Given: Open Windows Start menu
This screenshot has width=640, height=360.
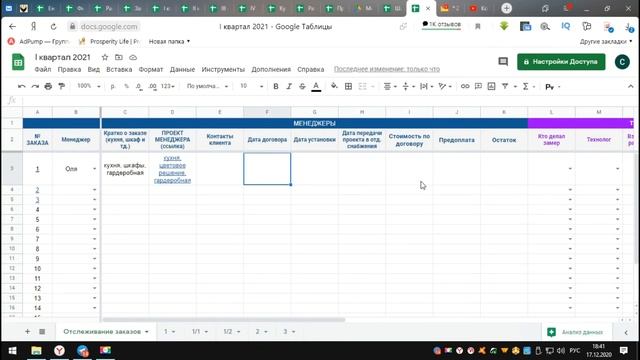Looking at the screenshot, I should 12,351.
